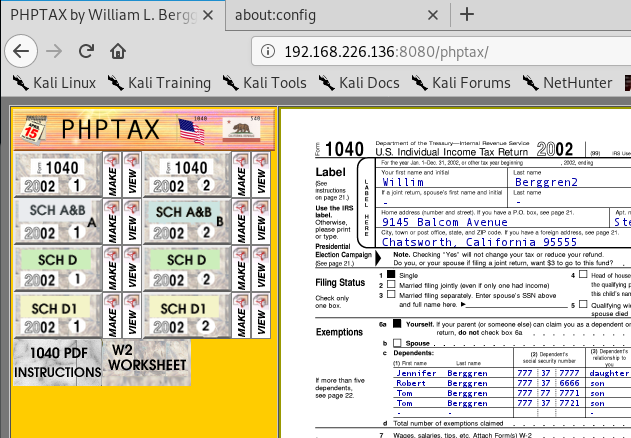Close the about:config tab

tap(433, 15)
